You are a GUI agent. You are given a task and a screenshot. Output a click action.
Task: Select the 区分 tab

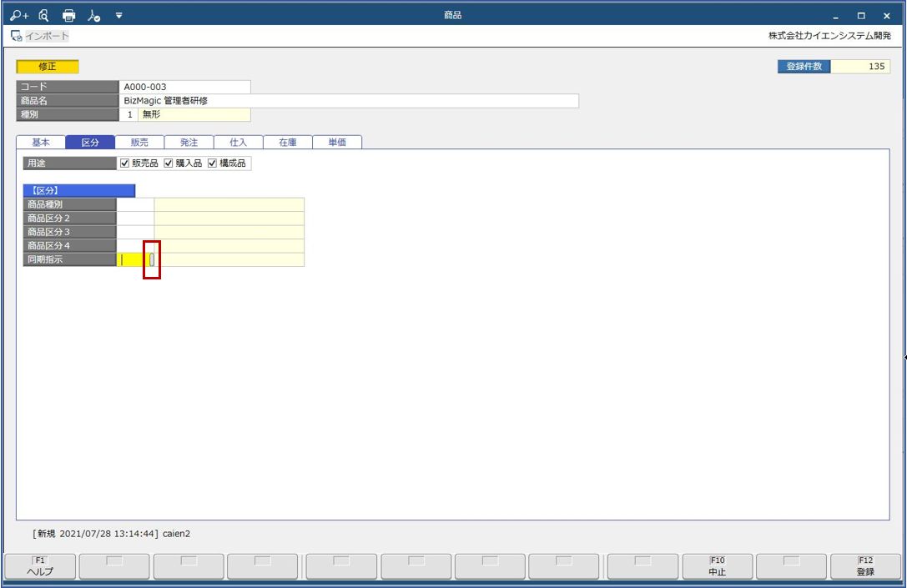[90, 143]
